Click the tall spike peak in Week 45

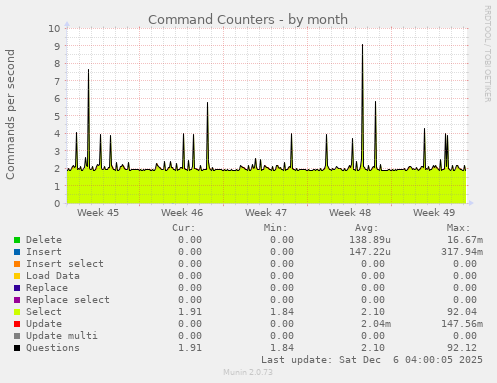click(88, 70)
